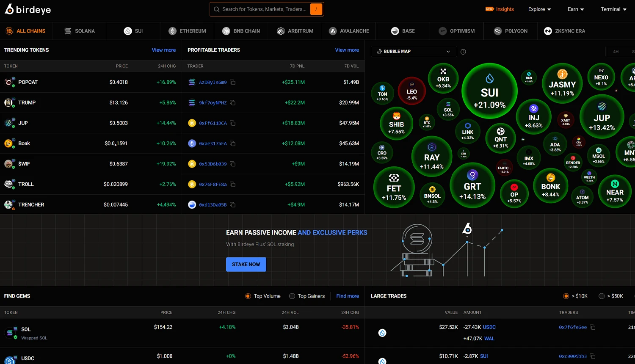Click the JASMY bubble
635x364 pixels.
(x=562, y=83)
